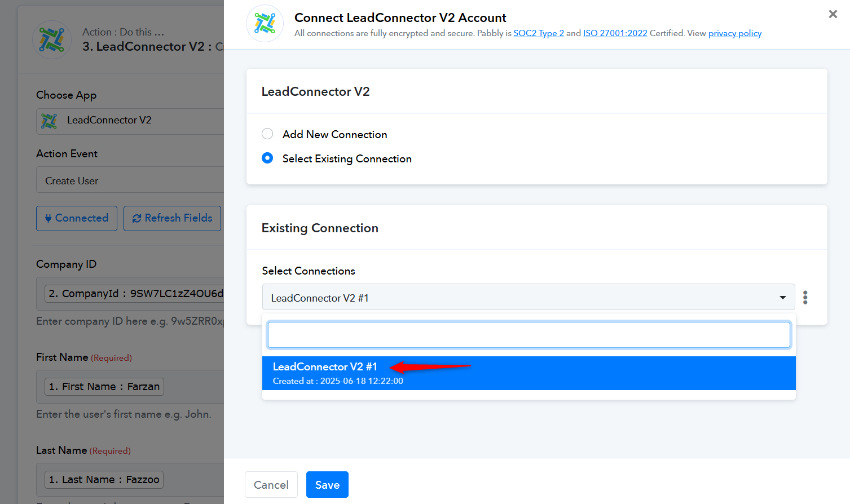850x504 pixels.
Task: Cancel the connection dialog
Action: click(271, 484)
